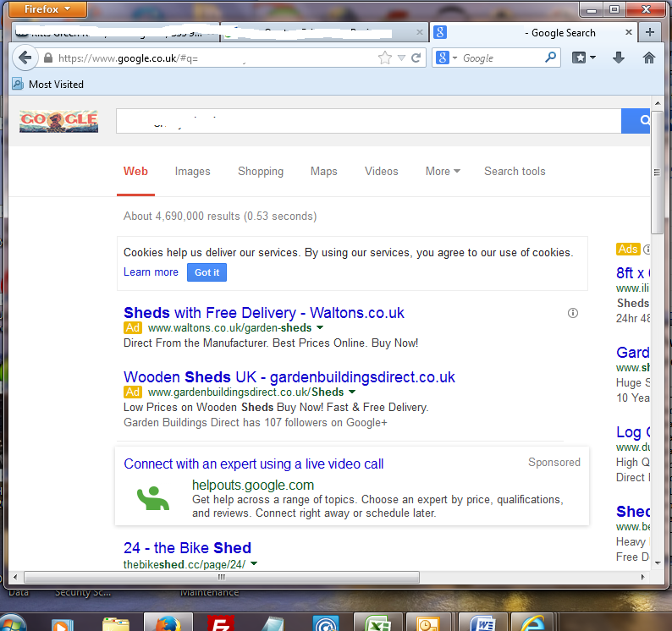Open Windows Start orb
This screenshot has height=631, width=672.
click(13, 623)
